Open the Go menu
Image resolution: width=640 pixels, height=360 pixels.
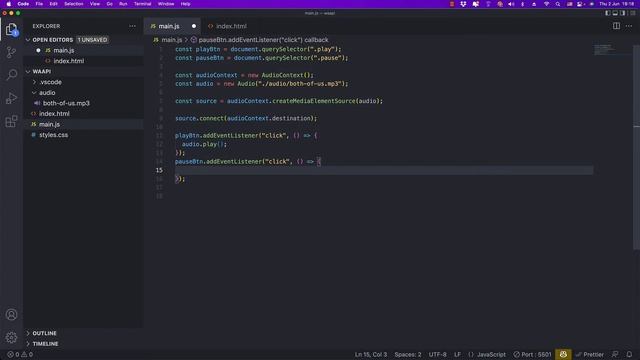pos(109,4)
